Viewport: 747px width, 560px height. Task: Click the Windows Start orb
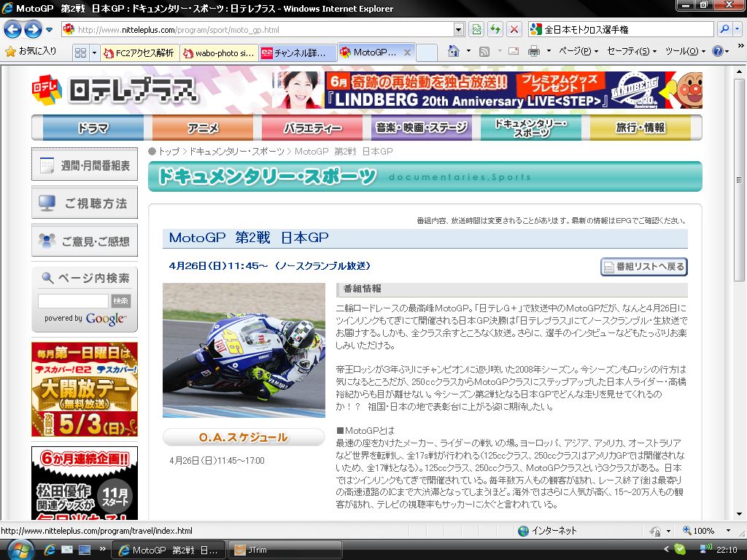(20, 550)
